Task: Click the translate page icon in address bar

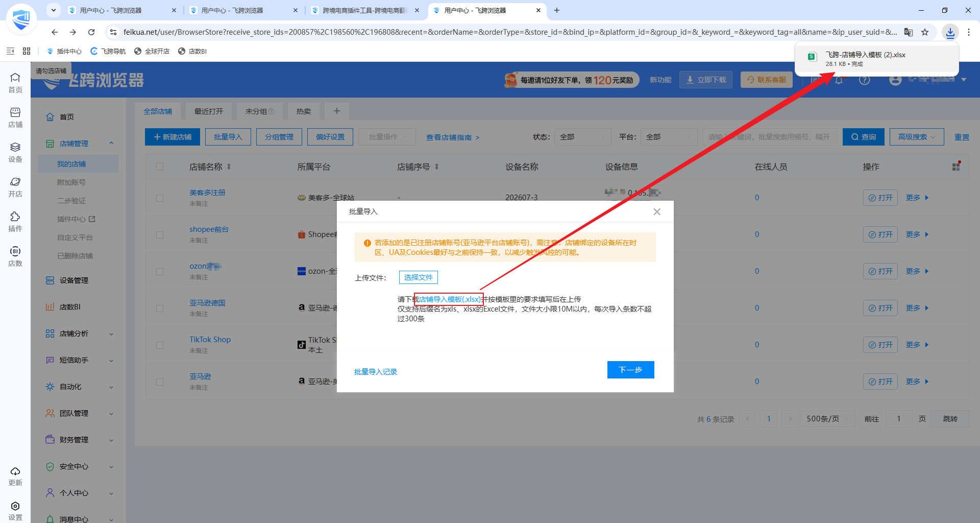Action: pyautogui.click(x=909, y=32)
